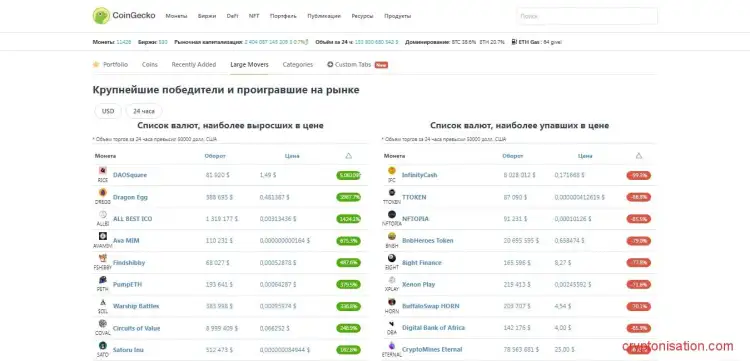Switch to the Categories tab

pyautogui.click(x=298, y=65)
